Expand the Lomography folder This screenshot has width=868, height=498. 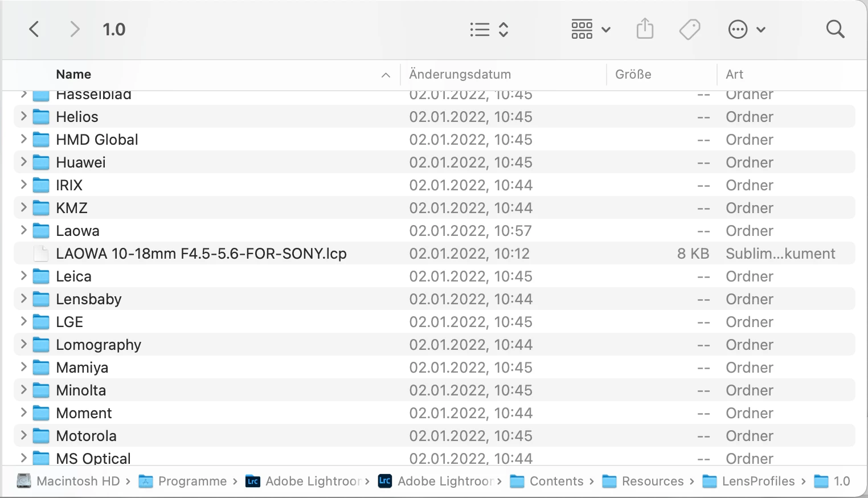pos(23,344)
